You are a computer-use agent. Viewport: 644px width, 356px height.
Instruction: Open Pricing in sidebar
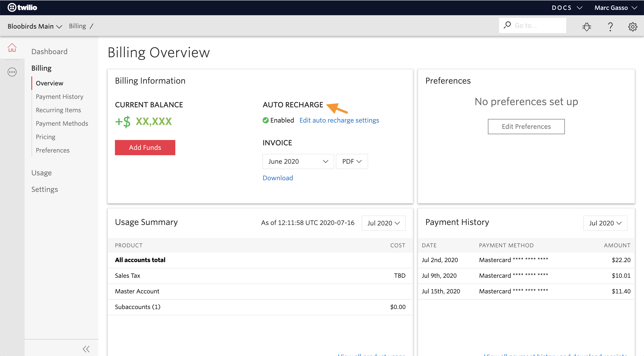click(x=45, y=137)
